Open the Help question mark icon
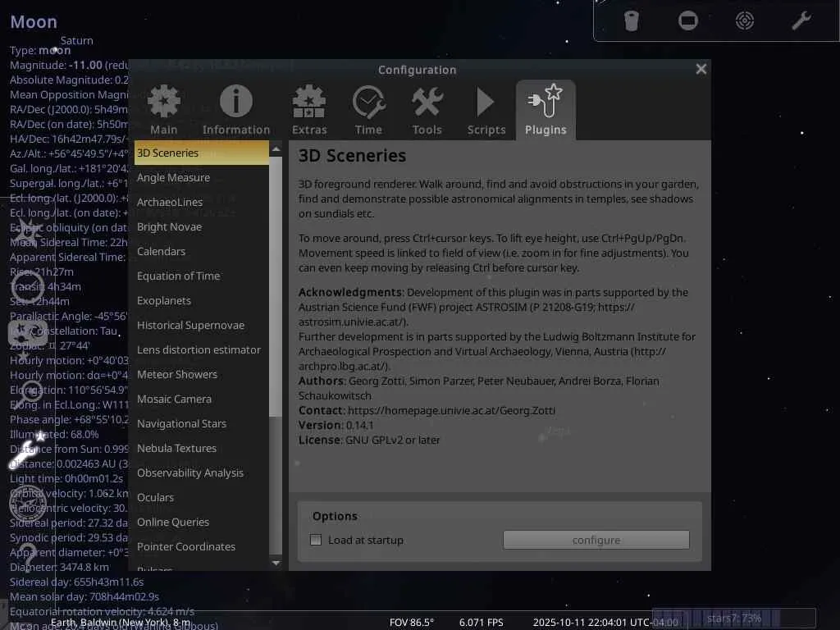 coord(28,557)
